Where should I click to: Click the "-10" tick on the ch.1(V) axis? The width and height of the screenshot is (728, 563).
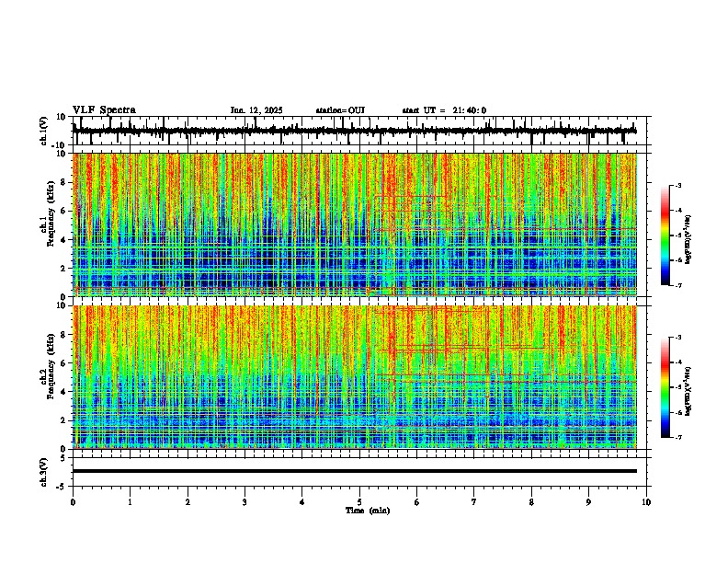(60, 145)
